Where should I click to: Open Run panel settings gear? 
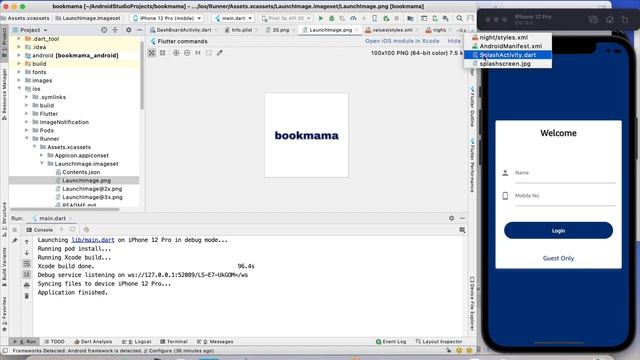451,218
